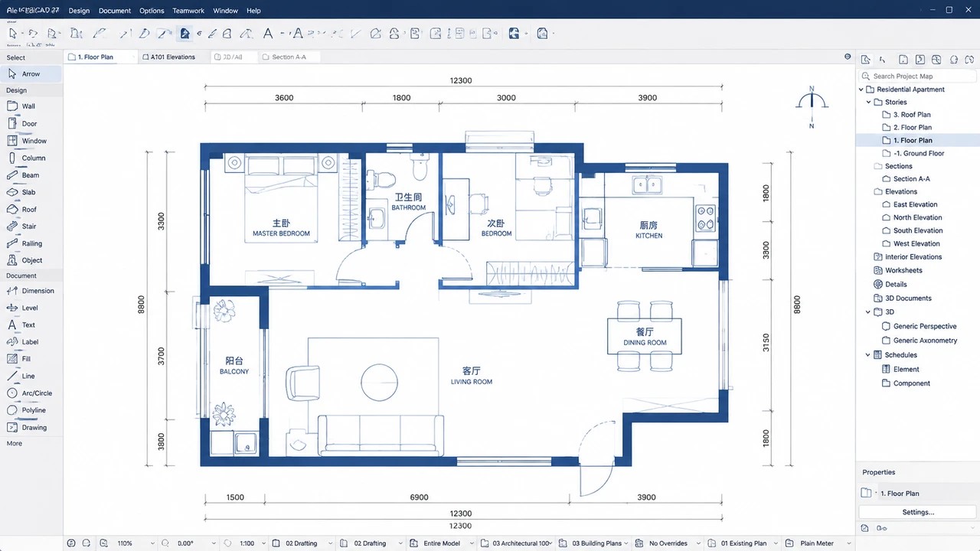Open the Design menu
This screenshot has width=980, height=551.
point(79,11)
